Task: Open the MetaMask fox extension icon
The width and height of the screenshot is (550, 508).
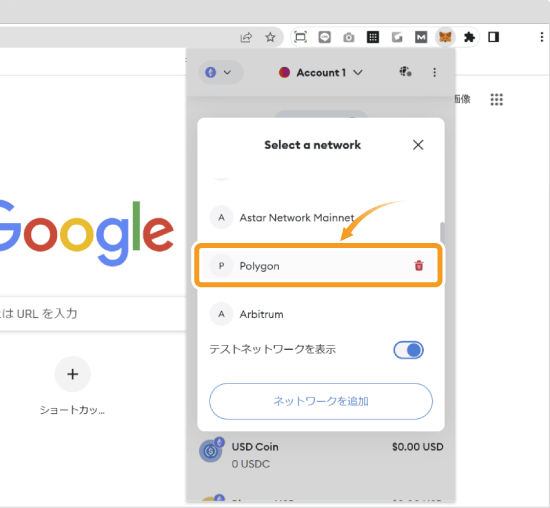Action: click(445, 36)
